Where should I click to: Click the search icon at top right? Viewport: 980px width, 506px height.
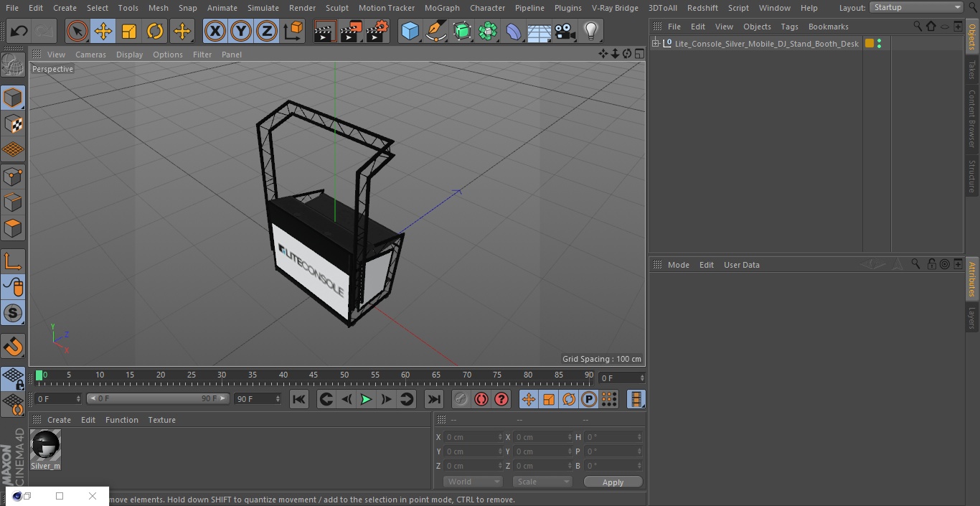tap(973, 7)
